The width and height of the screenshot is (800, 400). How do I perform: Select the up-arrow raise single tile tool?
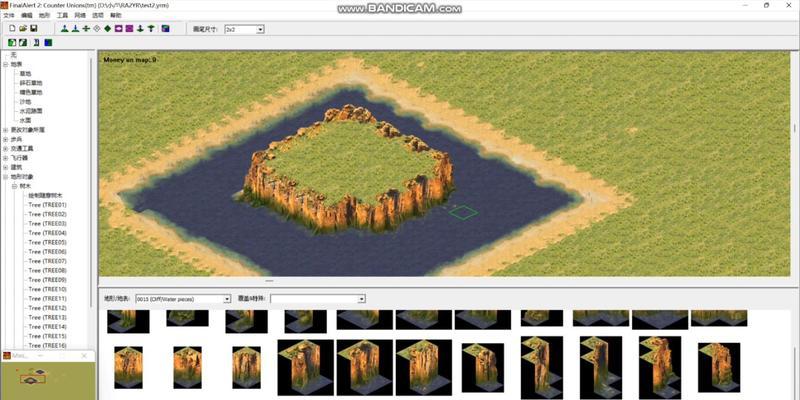pos(151,29)
